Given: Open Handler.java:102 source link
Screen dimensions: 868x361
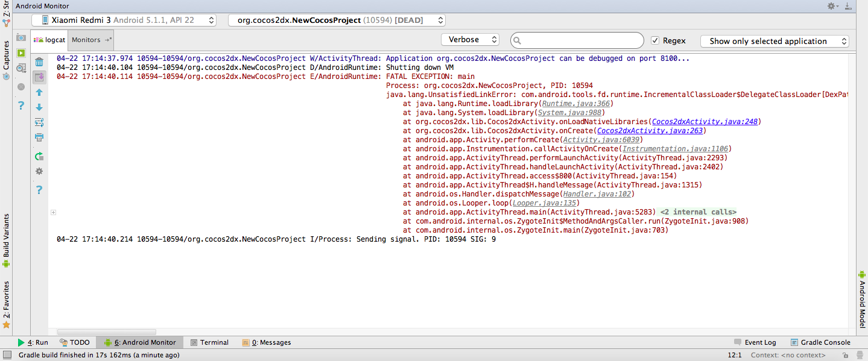Looking at the screenshot, I should (x=597, y=194).
